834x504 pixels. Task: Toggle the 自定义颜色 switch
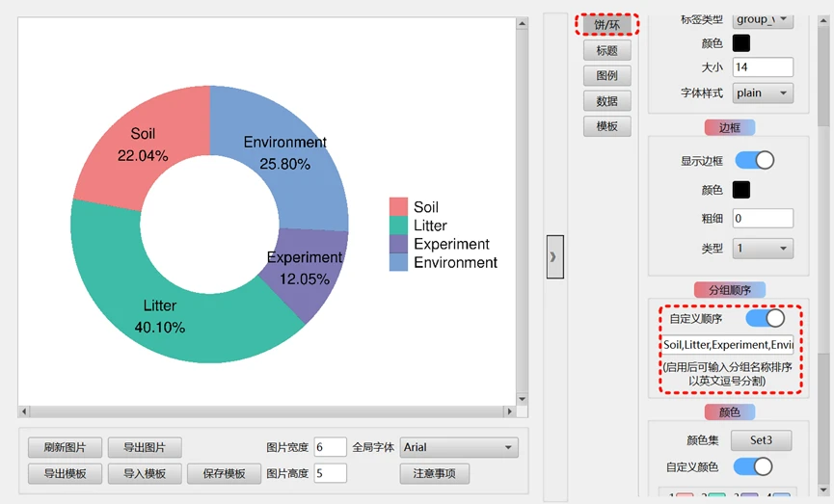pos(752,467)
